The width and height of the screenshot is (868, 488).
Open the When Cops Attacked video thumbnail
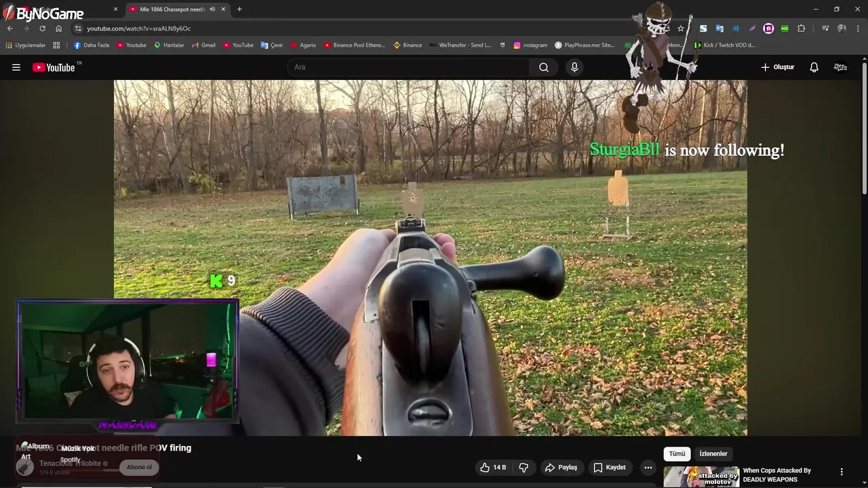tap(701, 477)
